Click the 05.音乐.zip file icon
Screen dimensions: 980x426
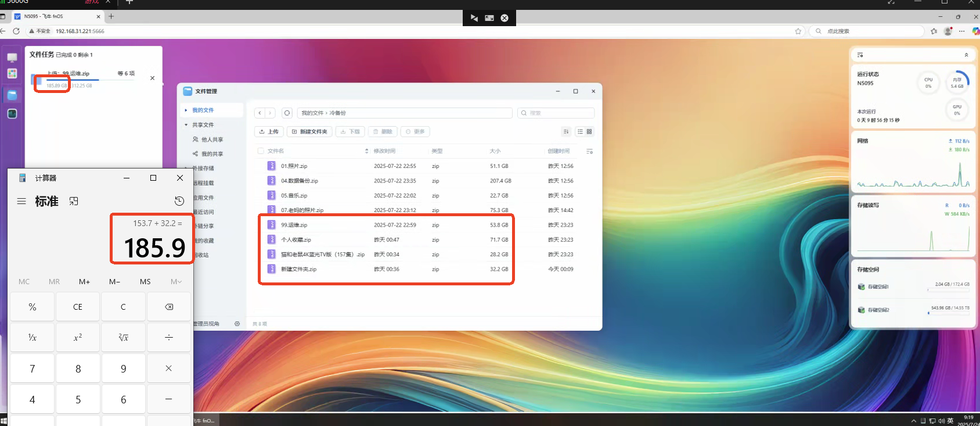tap(271, 196)
